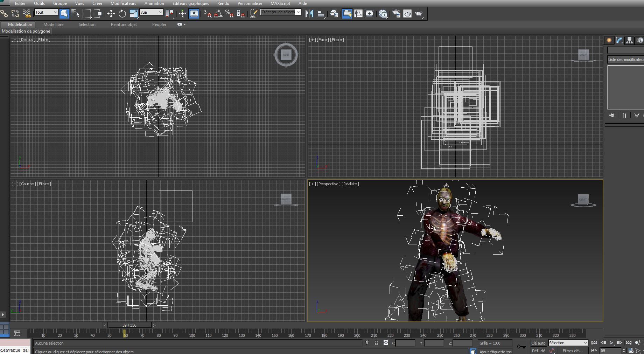Play the animation

[x=611, y=343]
